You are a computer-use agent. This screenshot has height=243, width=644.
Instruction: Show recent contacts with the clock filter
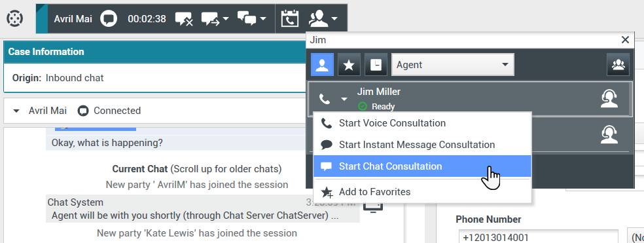click(376, 65)
